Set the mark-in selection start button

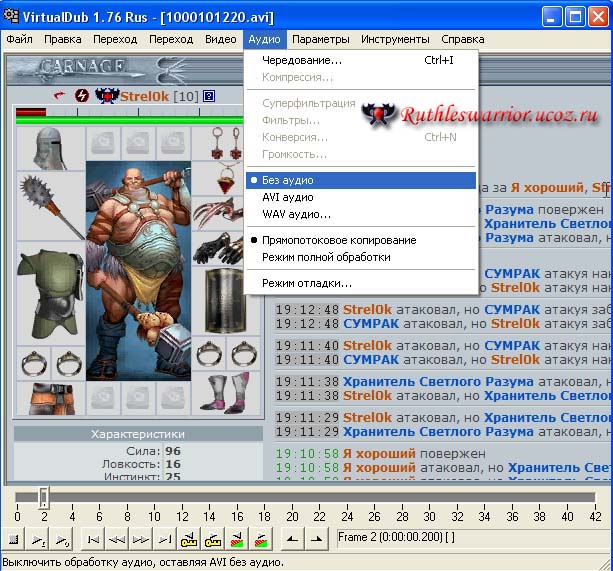[292, 540]
